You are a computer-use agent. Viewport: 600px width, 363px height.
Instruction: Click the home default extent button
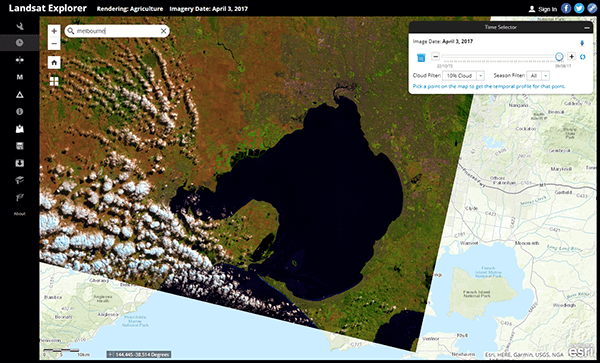(54, 62)
